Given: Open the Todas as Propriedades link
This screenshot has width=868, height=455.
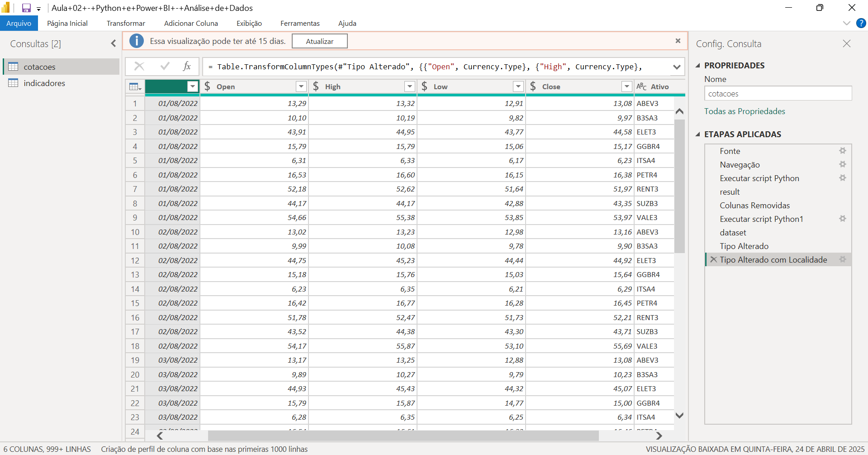Looking at the screenshot, I should [745, 111].
